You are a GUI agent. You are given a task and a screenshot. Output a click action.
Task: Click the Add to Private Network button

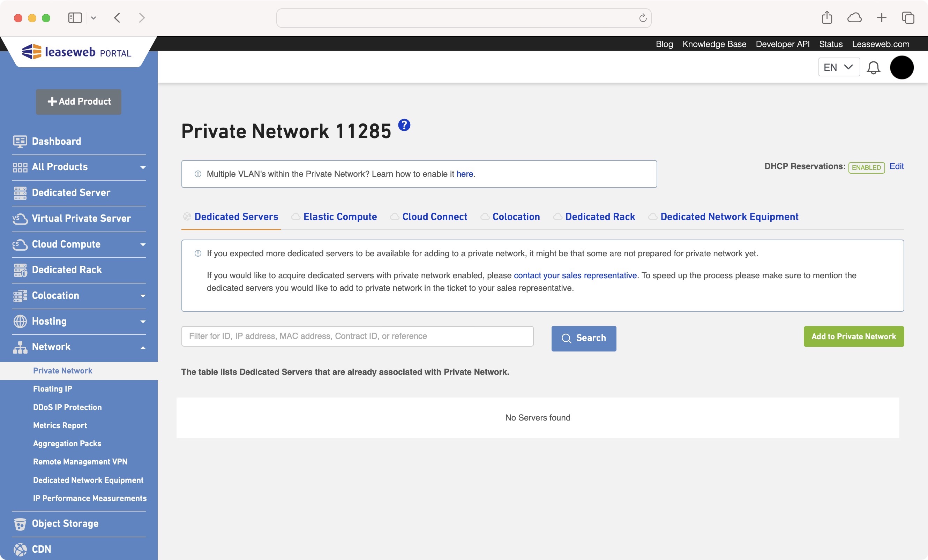point(853,336)
